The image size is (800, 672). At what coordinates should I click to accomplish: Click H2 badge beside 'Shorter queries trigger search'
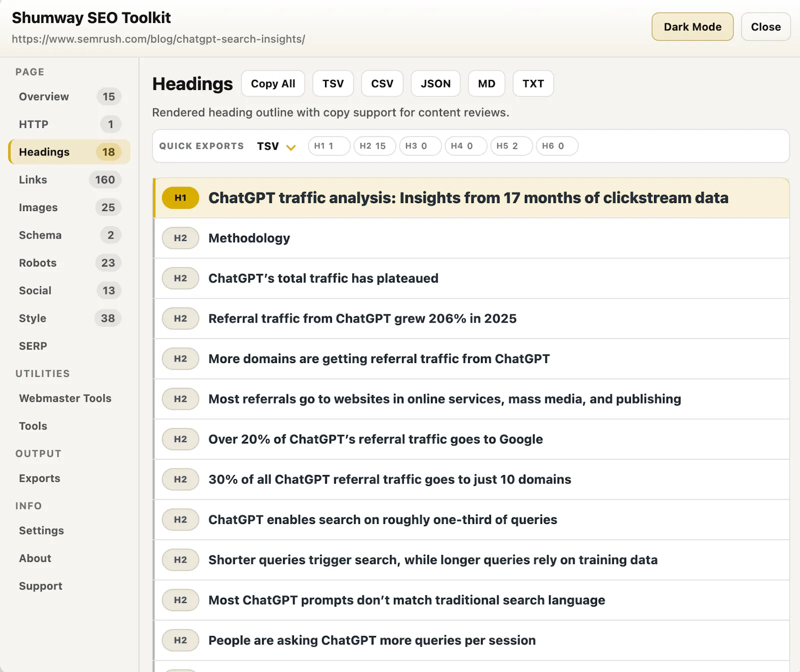click(x=180, y=560)
